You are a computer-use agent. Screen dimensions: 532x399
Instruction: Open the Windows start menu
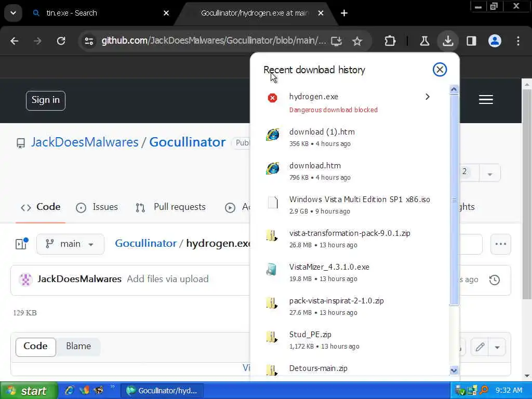pos(29,391)
